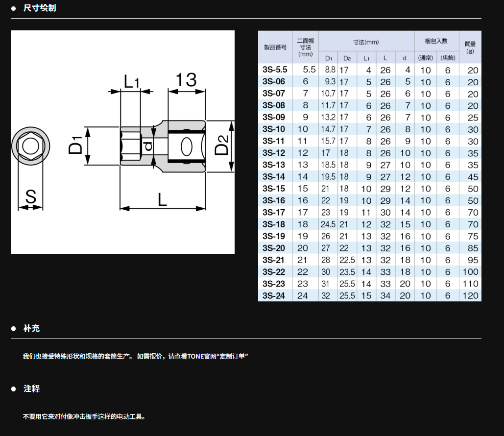Image resolution: width=504 pixels, height=436 pixels.
Task: Click the custom order note mentioning TONE官网
Action: coord(135,357)
